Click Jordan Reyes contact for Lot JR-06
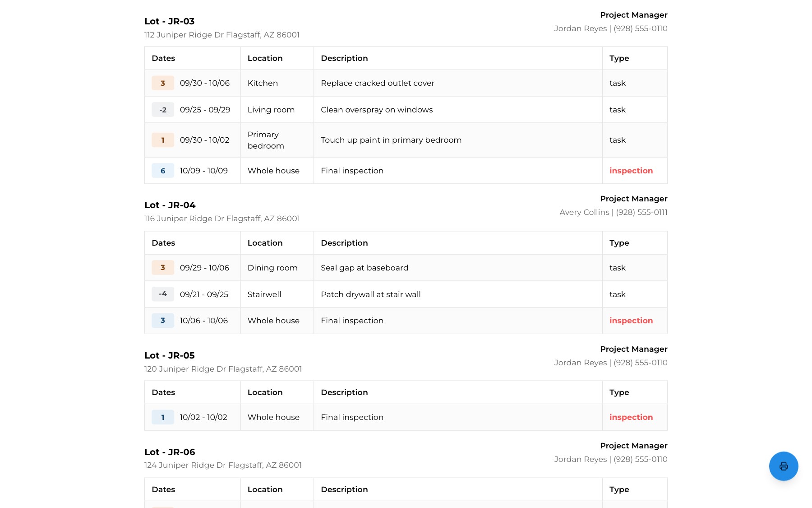812x508 pixels. pos(611,459)
